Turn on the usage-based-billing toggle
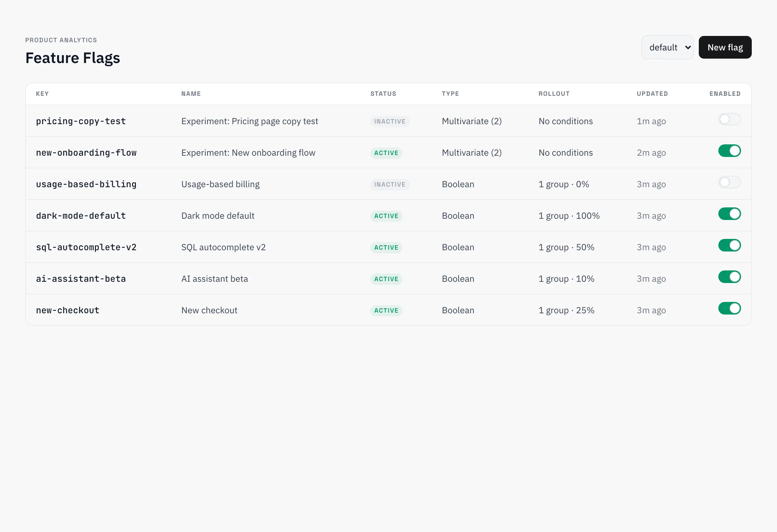Image resolution: width=777 pixels, height=532 pixels. (729, 182)
